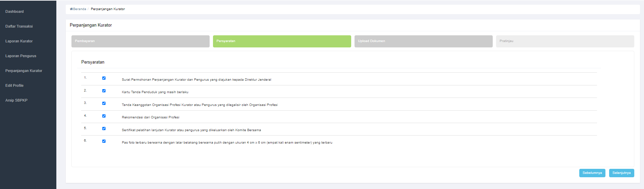Toggle the Kartu Tanda Penduduk checkbox
The image size is (644, 189).
[104, 91]
